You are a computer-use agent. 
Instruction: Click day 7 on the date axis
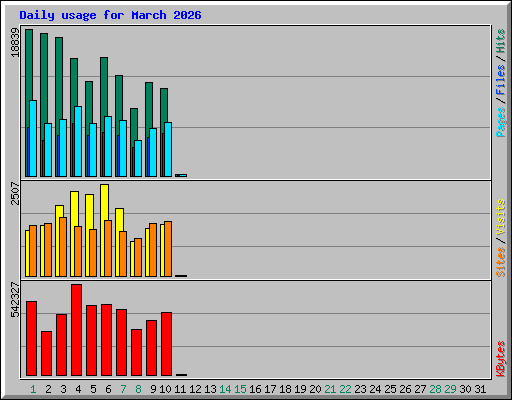(x=123, y=389)
